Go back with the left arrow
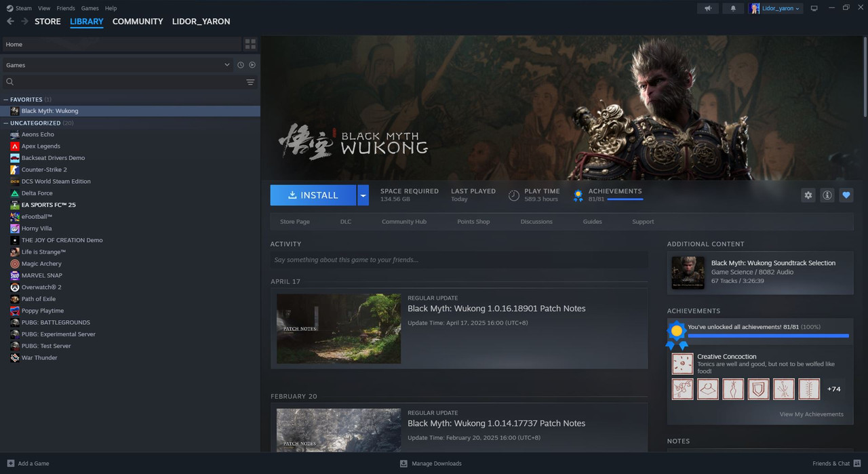The width and height of the screenshot is (868, 474). click(10, 22)
